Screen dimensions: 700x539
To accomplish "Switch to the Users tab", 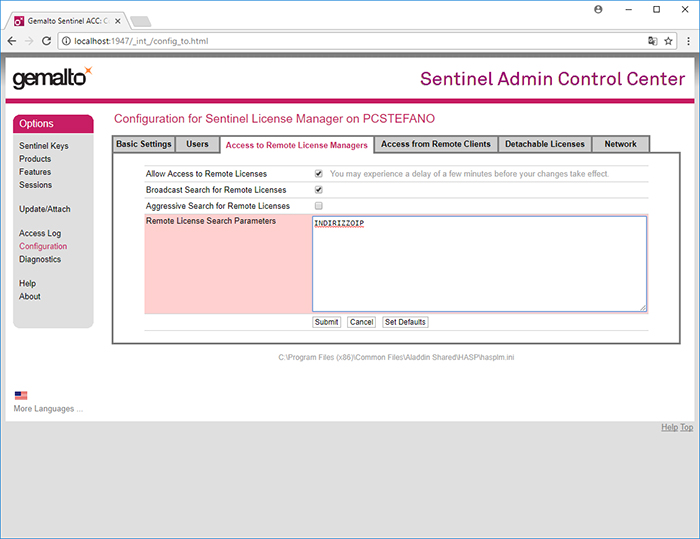I will (197, 144).
